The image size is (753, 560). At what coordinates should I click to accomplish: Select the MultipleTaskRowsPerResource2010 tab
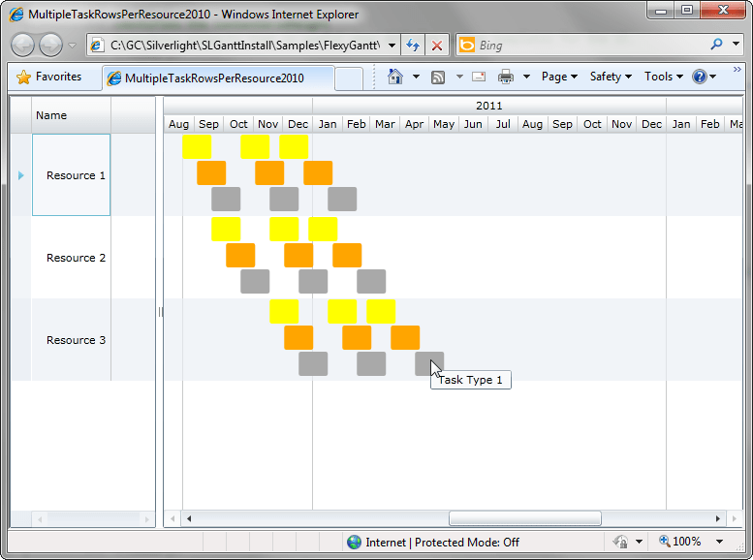click(x=218, y=78)
